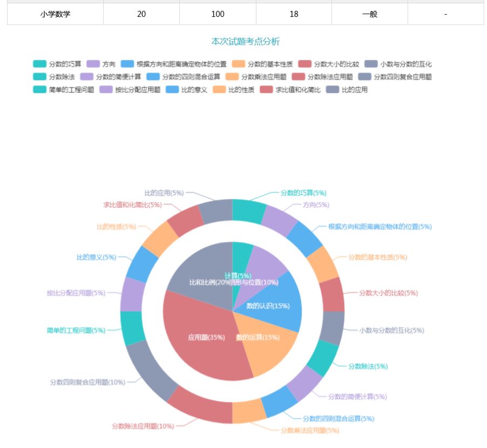Select the 小学数学 table cell
This screenshot has height=448, width=487.
point(55,14)
